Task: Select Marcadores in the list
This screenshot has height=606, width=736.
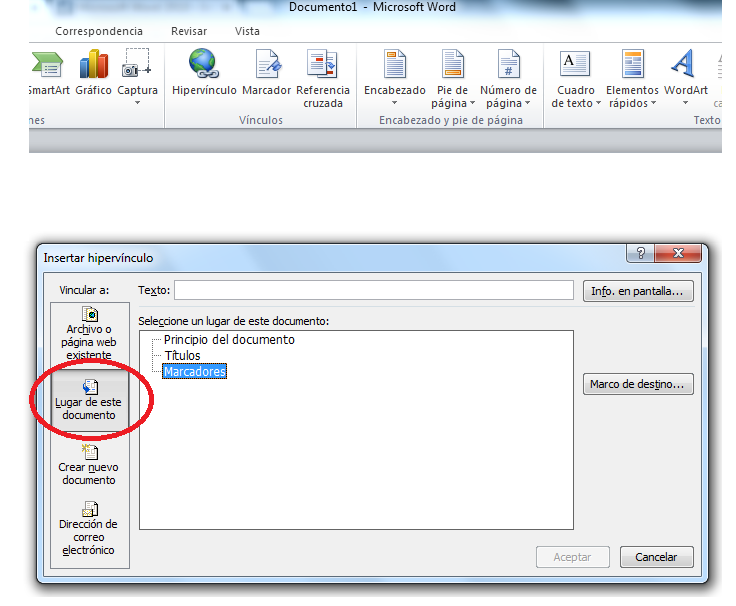Action: pos(194,372)
